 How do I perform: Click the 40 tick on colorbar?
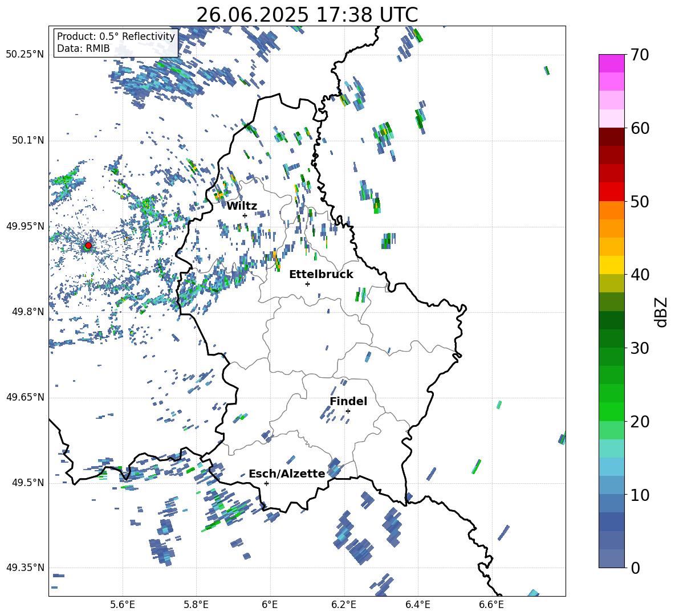point(640,275)
